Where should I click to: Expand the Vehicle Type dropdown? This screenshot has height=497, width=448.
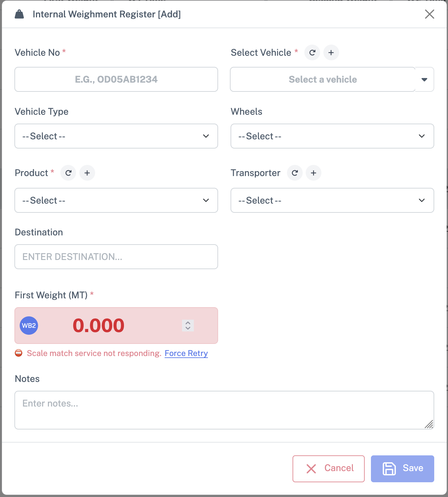point(116,136)
